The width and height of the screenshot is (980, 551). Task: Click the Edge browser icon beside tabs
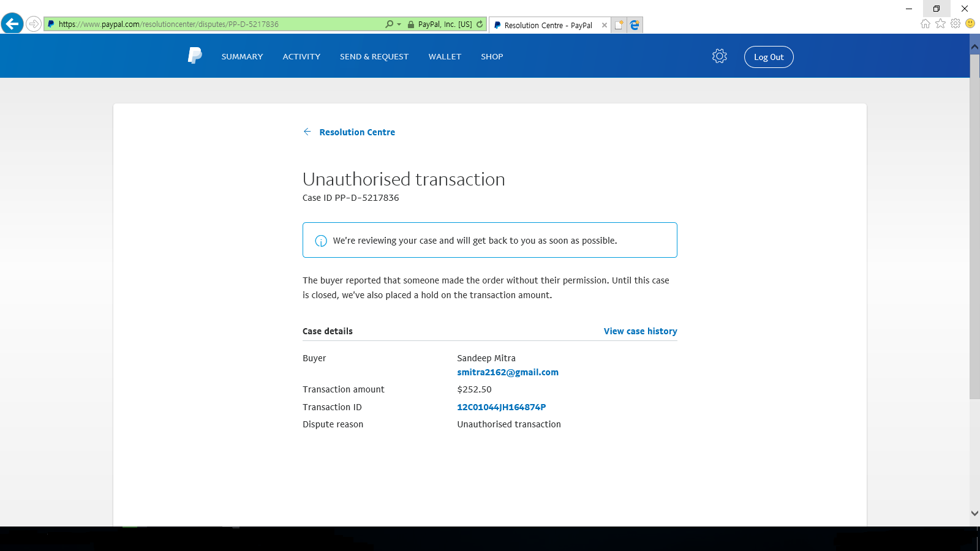tap(635, 25)
